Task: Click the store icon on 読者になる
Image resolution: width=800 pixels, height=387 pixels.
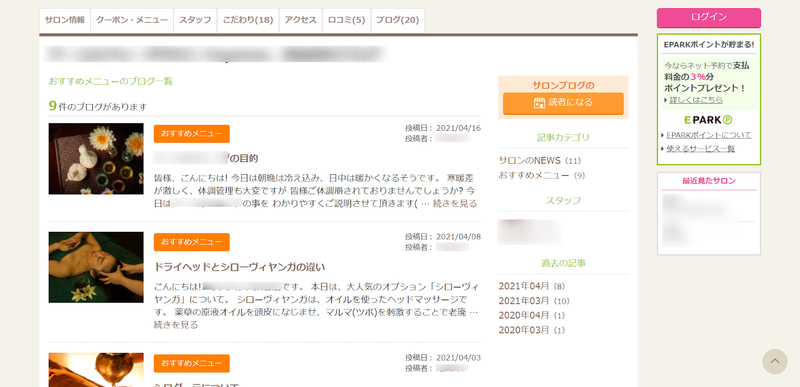Action: point(539,103)
